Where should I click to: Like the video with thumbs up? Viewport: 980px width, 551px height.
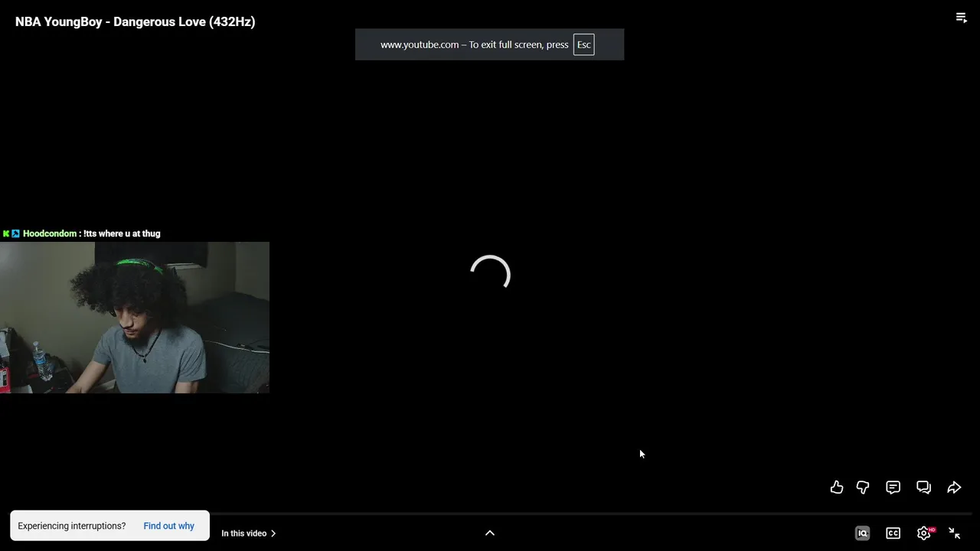coord(837,487)
